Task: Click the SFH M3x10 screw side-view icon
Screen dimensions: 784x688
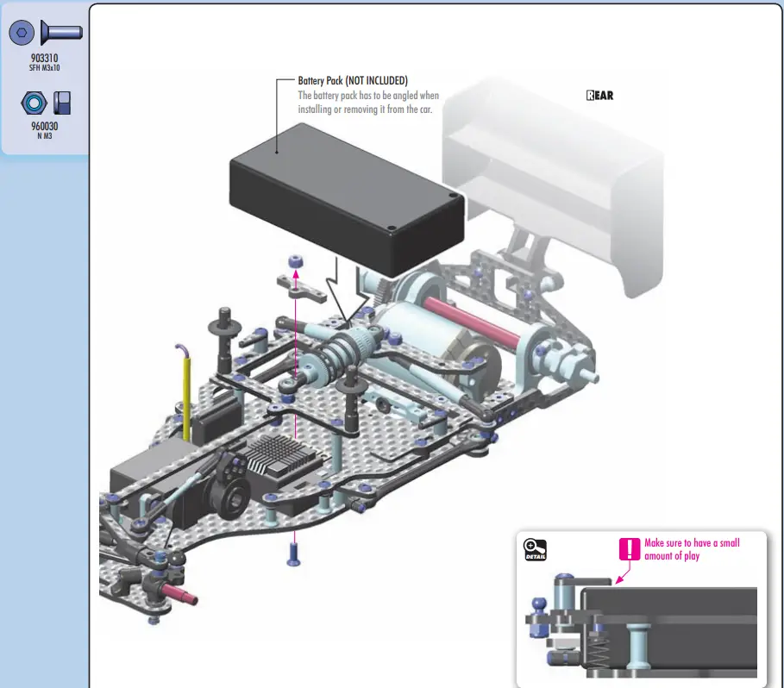Action: tap(61, 33)
